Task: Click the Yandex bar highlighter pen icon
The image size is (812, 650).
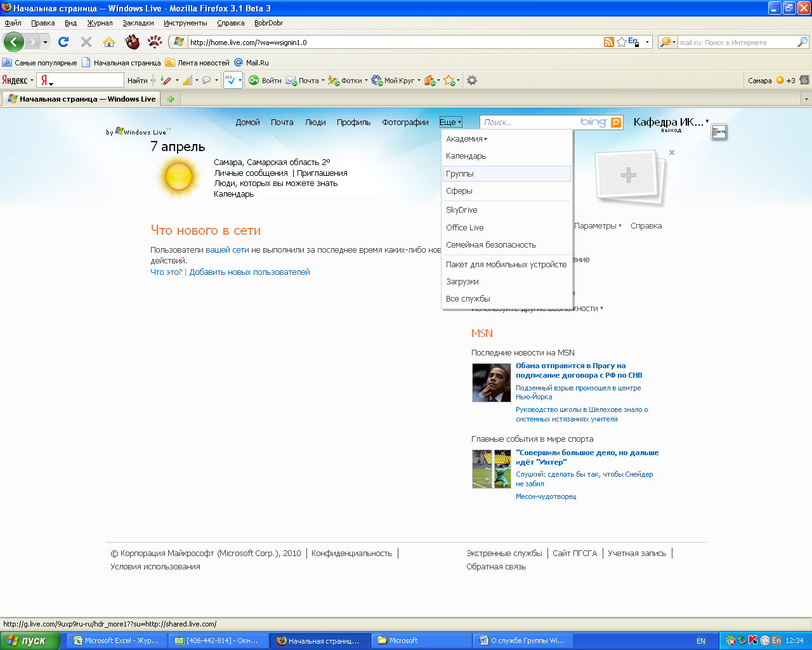Action: tap(166, 81)
